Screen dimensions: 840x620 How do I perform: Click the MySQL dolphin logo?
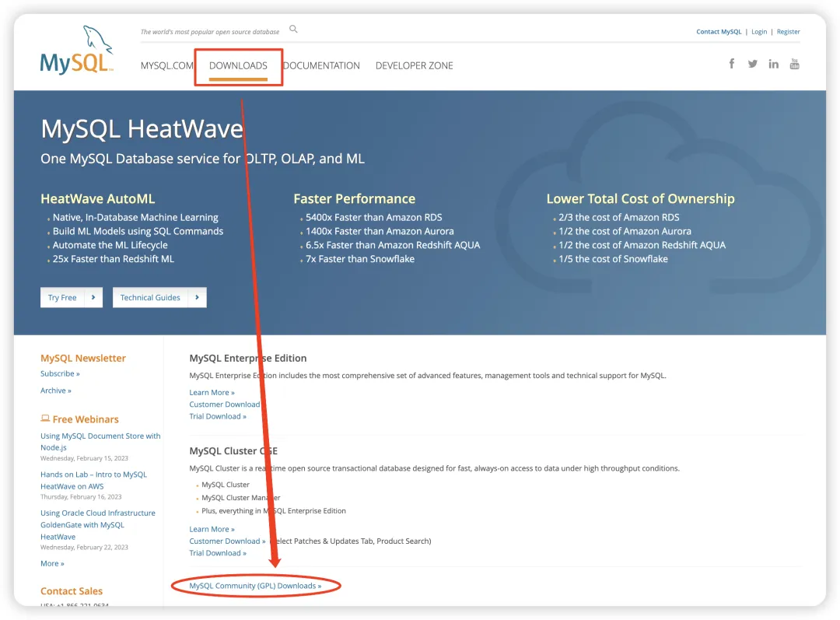[x=76, y=50]
